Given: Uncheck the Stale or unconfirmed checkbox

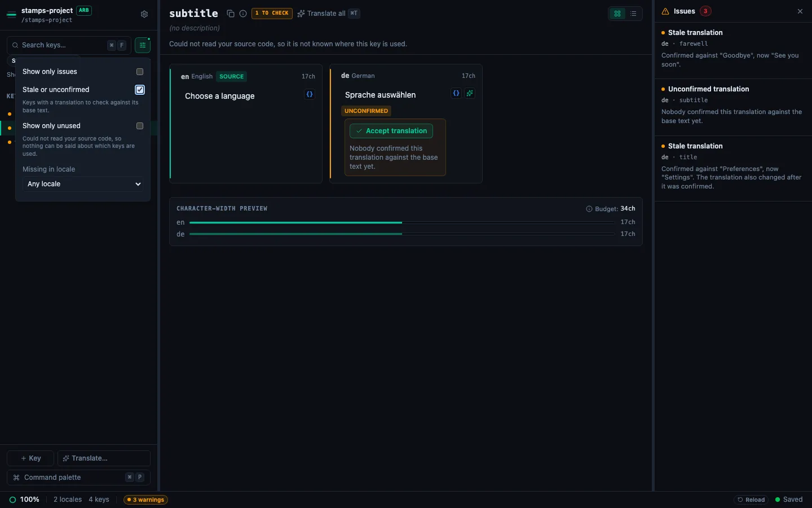Looking at the screenshot, I should coord(140,90).
